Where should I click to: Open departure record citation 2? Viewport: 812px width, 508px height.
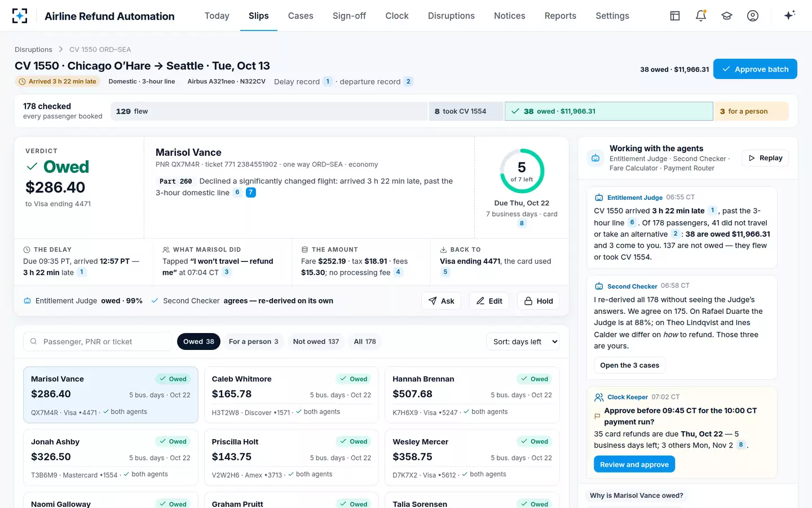408,81
